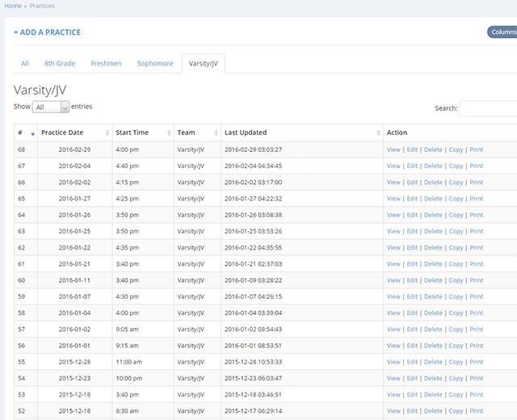Switch to the Freshmen tab
This screenshot has width=517, height=420.
point(106,63)
